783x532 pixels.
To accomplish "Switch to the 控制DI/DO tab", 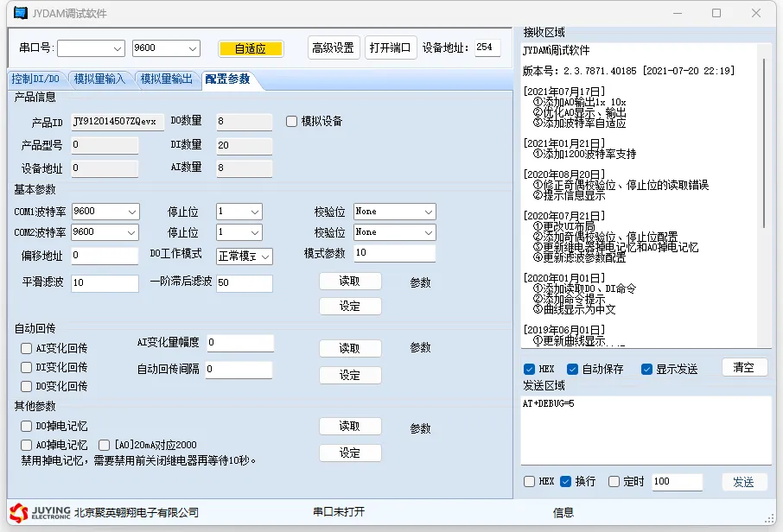I will click(x=35, y=79).
